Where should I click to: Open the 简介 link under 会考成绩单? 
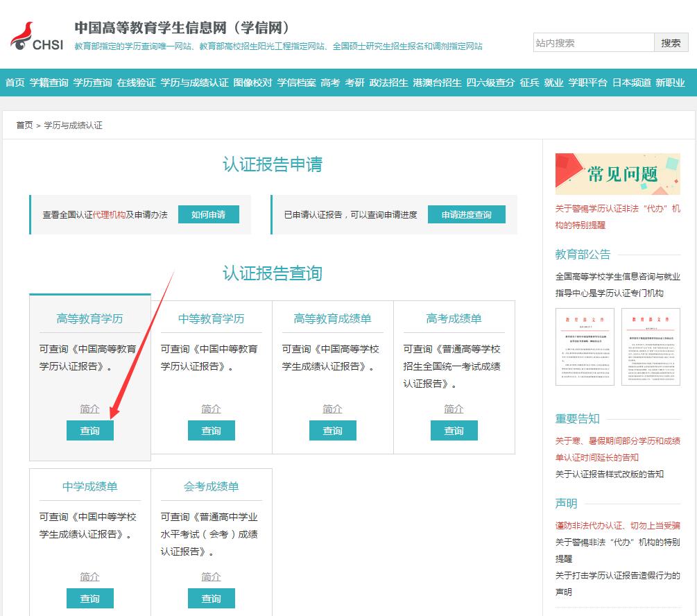pos(211,577)
